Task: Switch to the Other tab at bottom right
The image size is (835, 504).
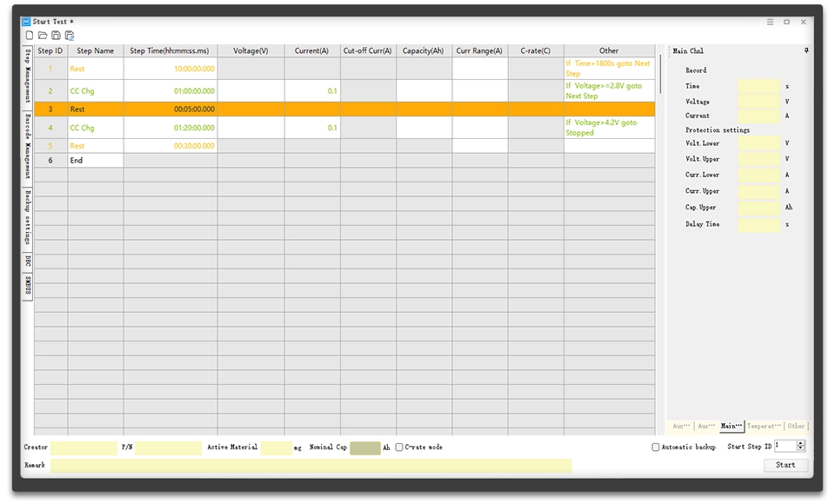Action: click(796, 426)
